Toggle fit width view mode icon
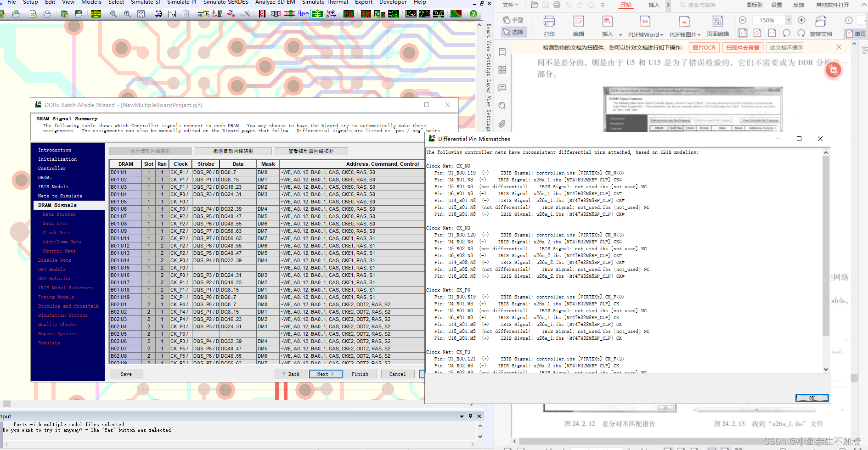Viewport: 868px width, 450px height. click(x=772, y=33)
